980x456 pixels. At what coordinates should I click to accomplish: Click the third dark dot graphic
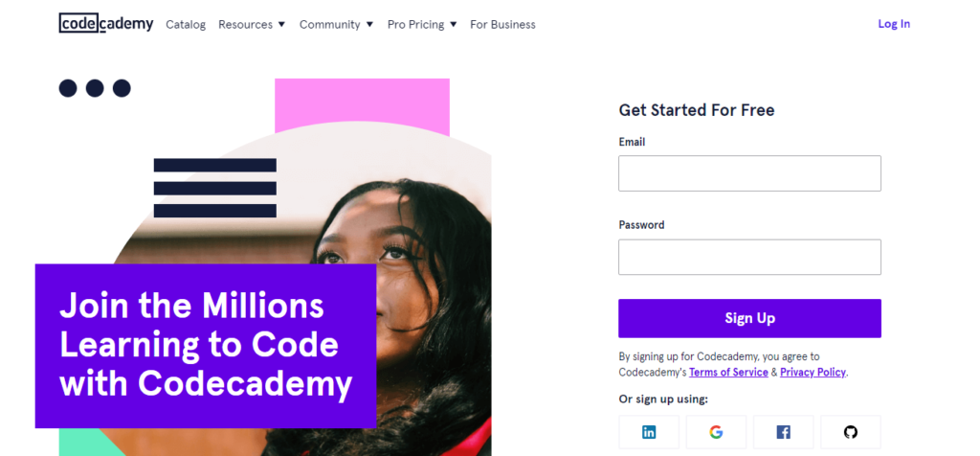coord(122,88)
